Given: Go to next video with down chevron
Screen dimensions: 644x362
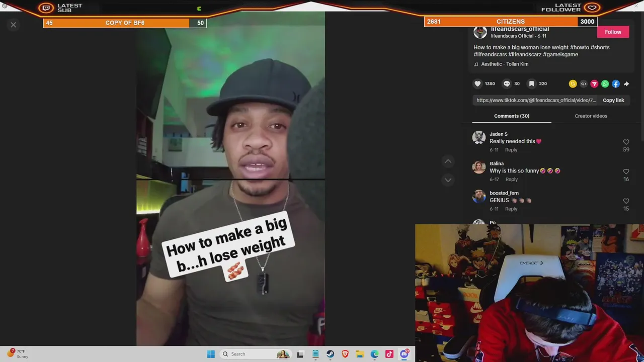Looking at the screenshot, I should 448,180.
